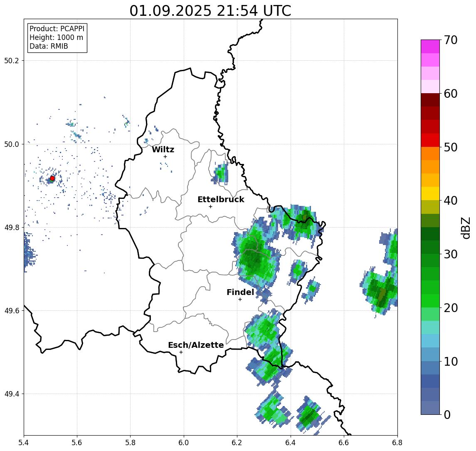Click the 'Product: PCAPPI' info line
476x451 pixels.
57,29
